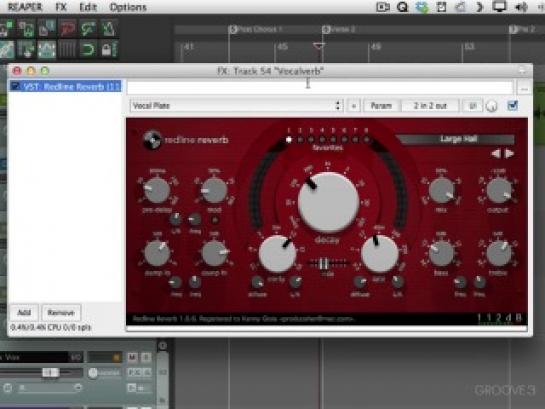Click the macOS volume icon in menu bar
This screenshot has height=409, width=545.
[521, 7]
